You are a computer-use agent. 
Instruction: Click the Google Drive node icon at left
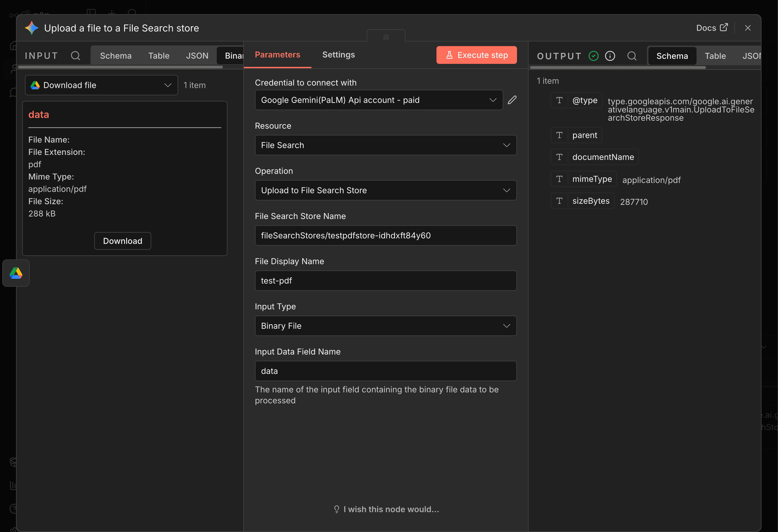(16, 273)
